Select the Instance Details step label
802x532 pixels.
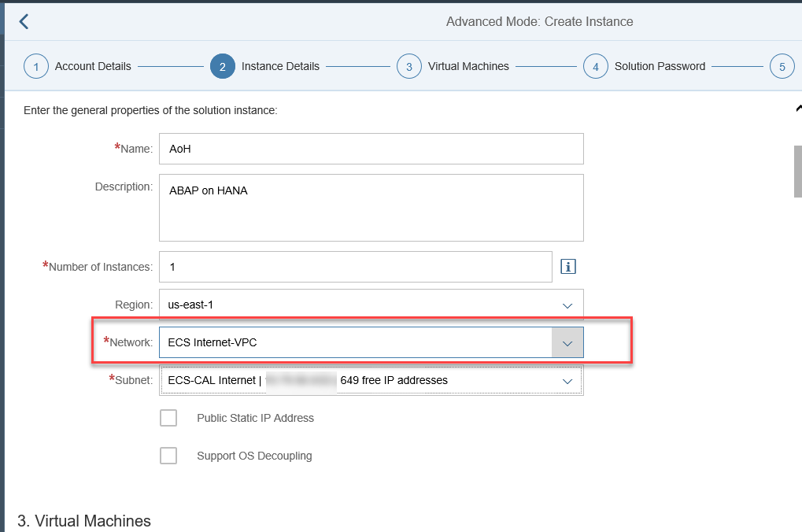[x=280, y=67]
